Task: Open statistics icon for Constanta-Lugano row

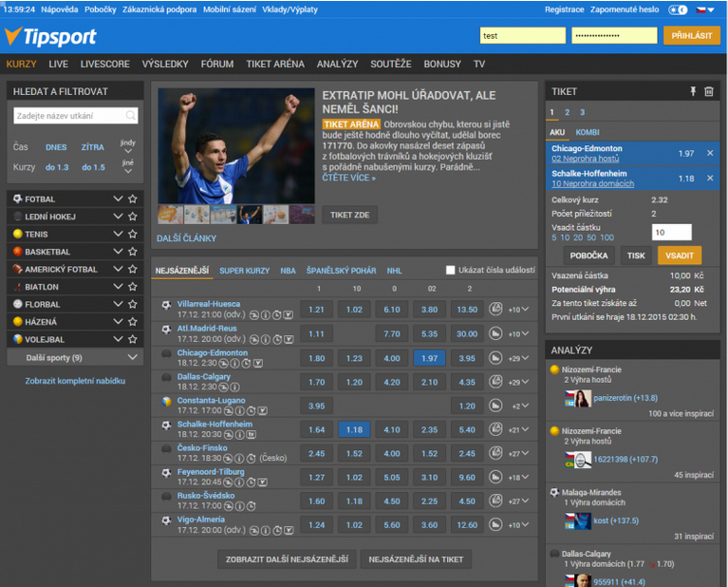Action: coord(495,406)
